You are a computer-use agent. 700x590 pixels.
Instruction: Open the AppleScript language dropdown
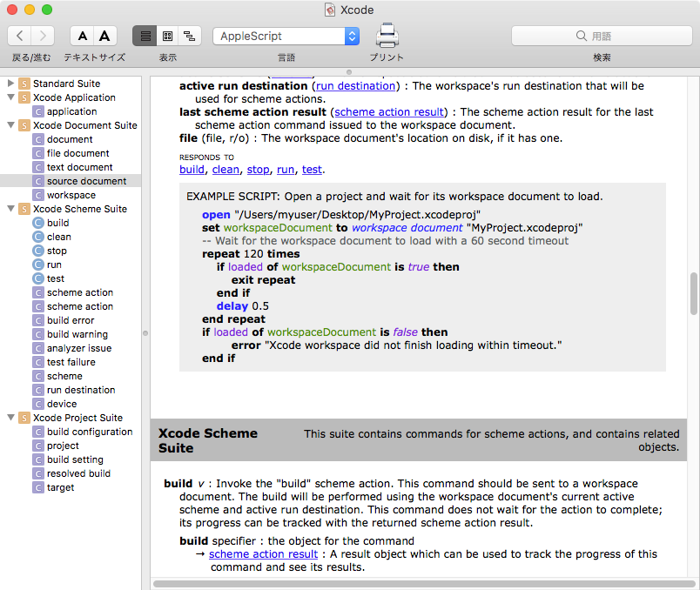click(x=286, y=37)
